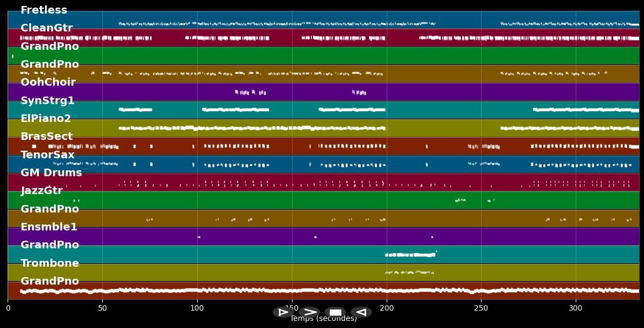Click the hollow left-pointing triangle button
Viewport: 644px width, 328px height.
point(361,312)
